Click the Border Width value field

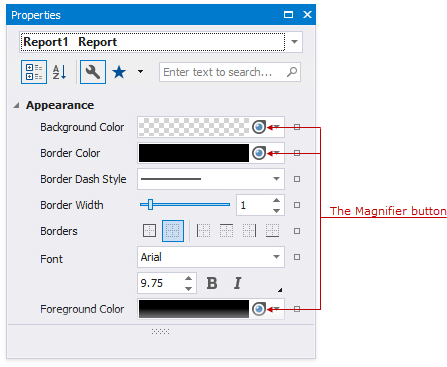pos(254,205)
